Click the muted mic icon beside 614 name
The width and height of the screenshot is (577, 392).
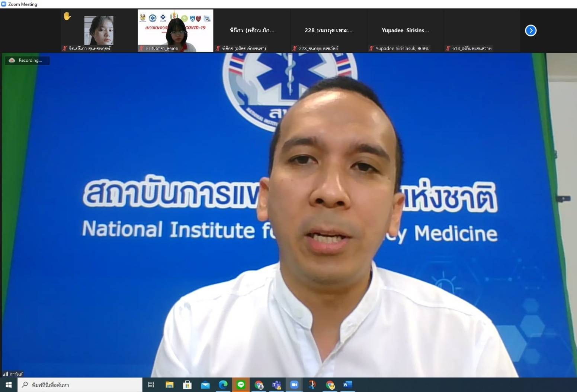pos(448,48)
